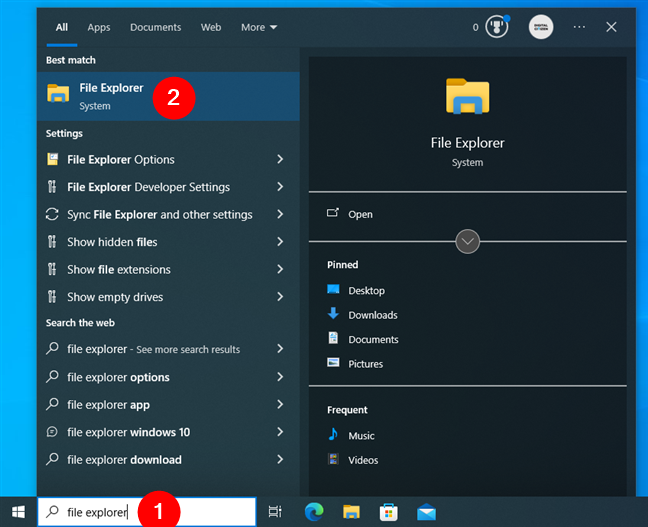The image size is (648, 527).
Task: Open Mail app from taskbar
Action: click(426, 513)
